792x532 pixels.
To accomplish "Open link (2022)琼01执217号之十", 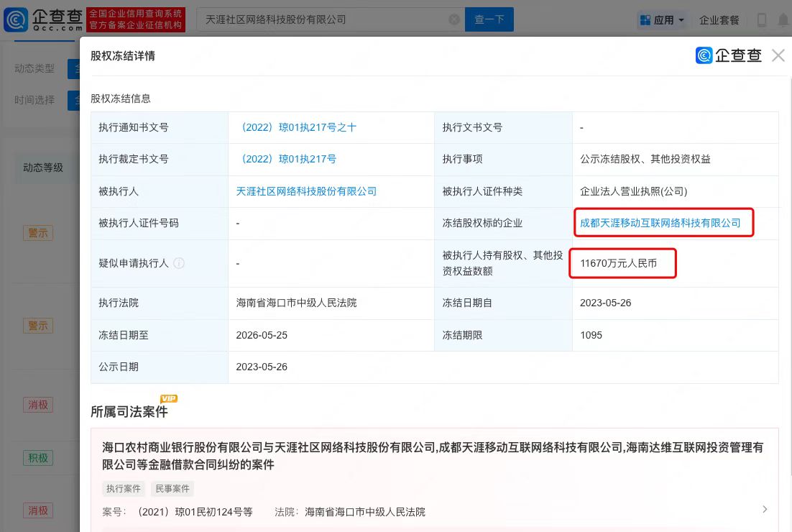I will pos(296,127).
